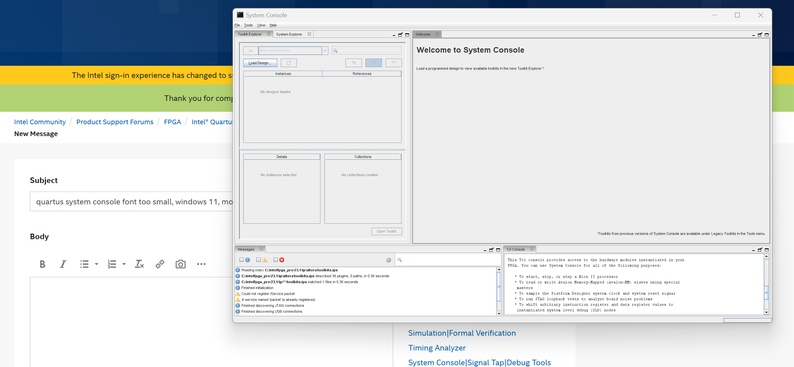Expand the numbered list style dropdown arrow
Image resolution: width=794 pixels, height=367 pixels.
tap(124, 264)
